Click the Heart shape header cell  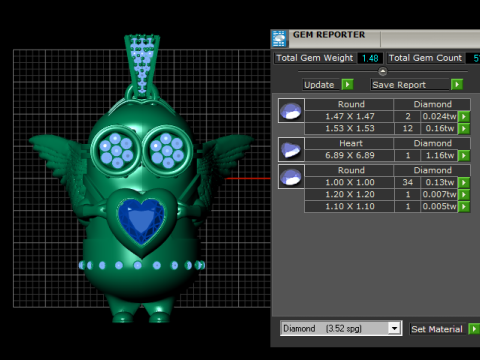pos(350,143)
